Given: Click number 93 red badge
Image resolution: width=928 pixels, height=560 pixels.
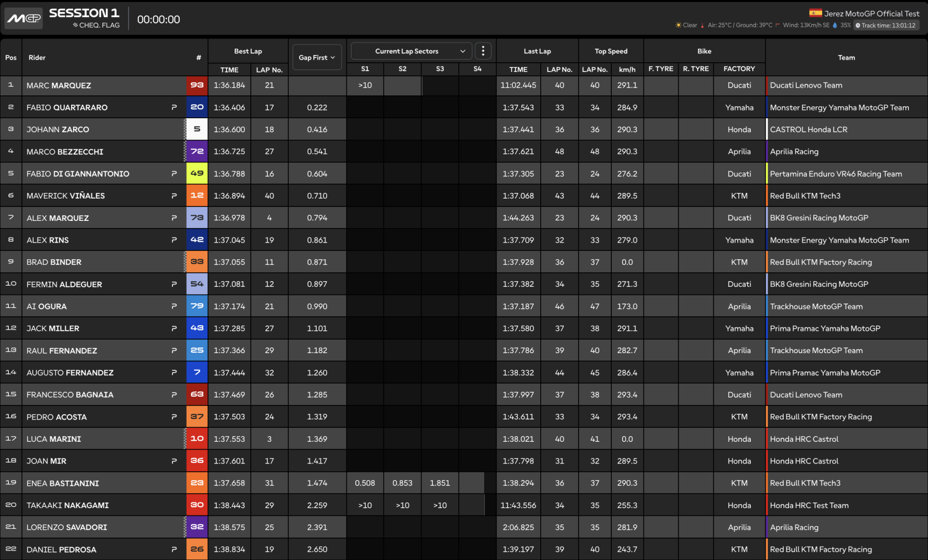Looking at the screenshot, I should [197, 85].
